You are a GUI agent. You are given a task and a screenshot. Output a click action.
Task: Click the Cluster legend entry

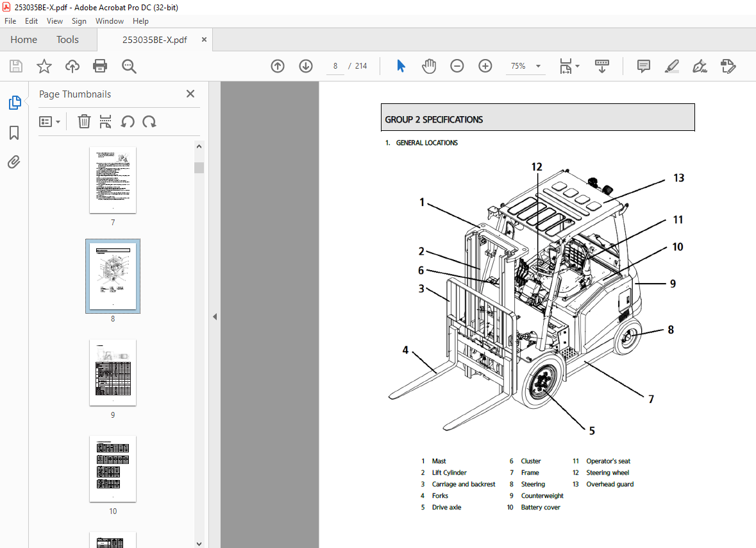531,461
